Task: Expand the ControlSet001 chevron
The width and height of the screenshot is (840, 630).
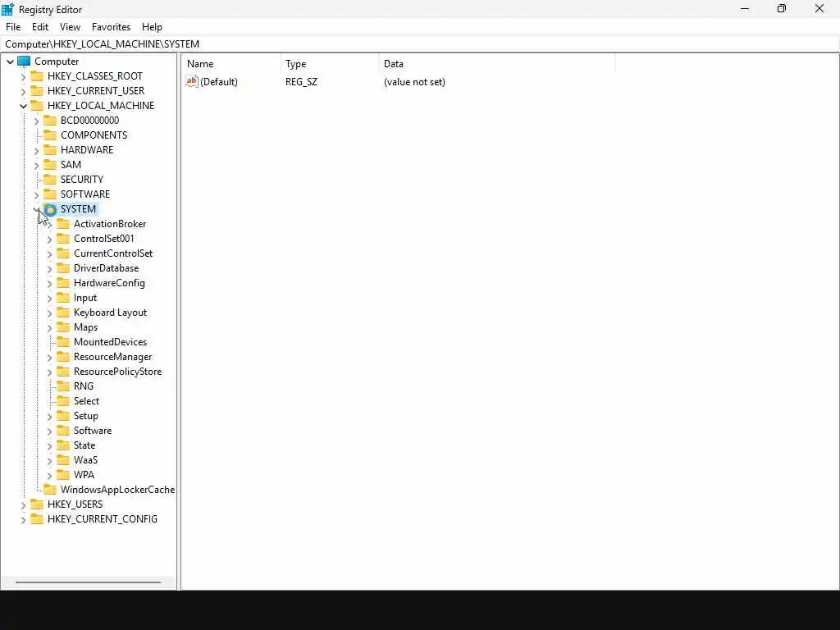Action: pyautogui.click(x=49, y=239)
